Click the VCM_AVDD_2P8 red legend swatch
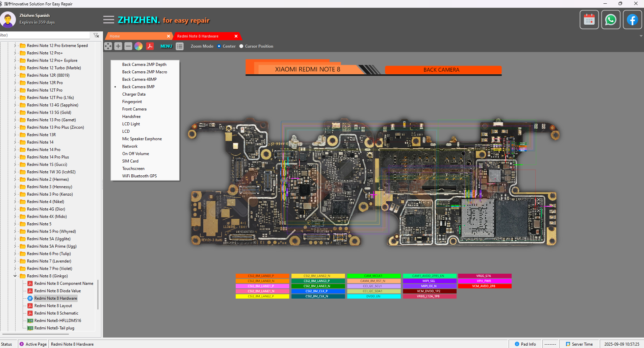Viewport: 644px width, 348px height. (x=485, y=286)
